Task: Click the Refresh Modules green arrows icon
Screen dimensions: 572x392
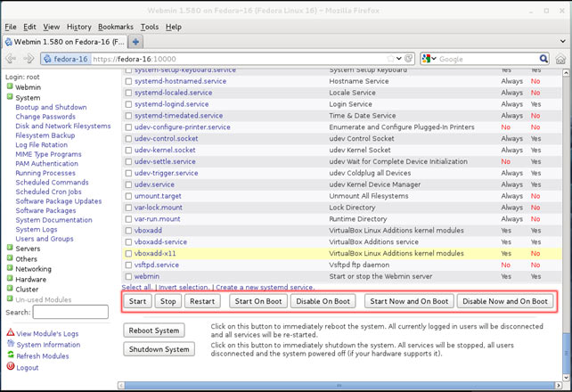Action: [11, 355]
